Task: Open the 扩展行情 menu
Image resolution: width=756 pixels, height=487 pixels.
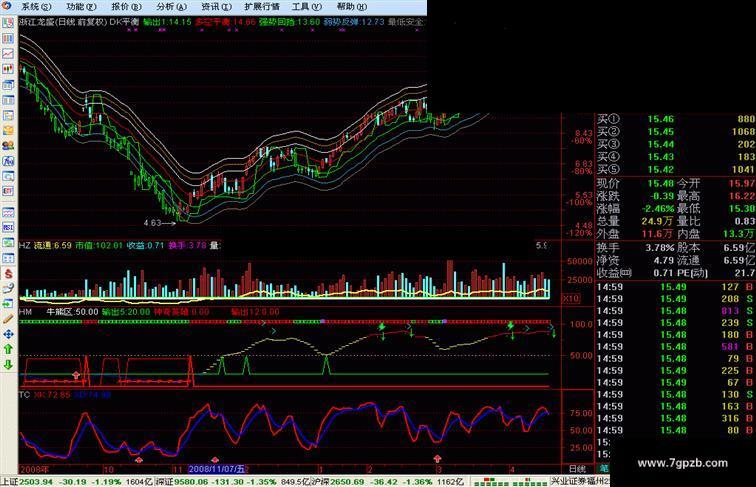Action: (262, 7)
